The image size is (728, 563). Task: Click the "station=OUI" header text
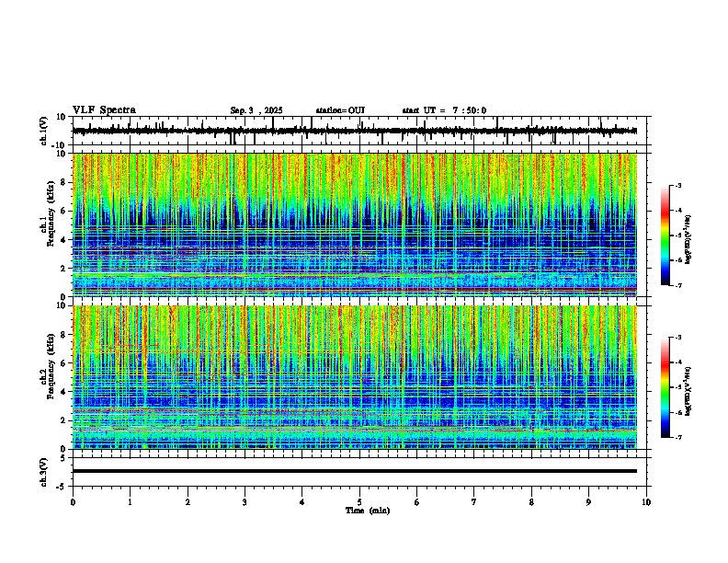click(x=340, y=110)
